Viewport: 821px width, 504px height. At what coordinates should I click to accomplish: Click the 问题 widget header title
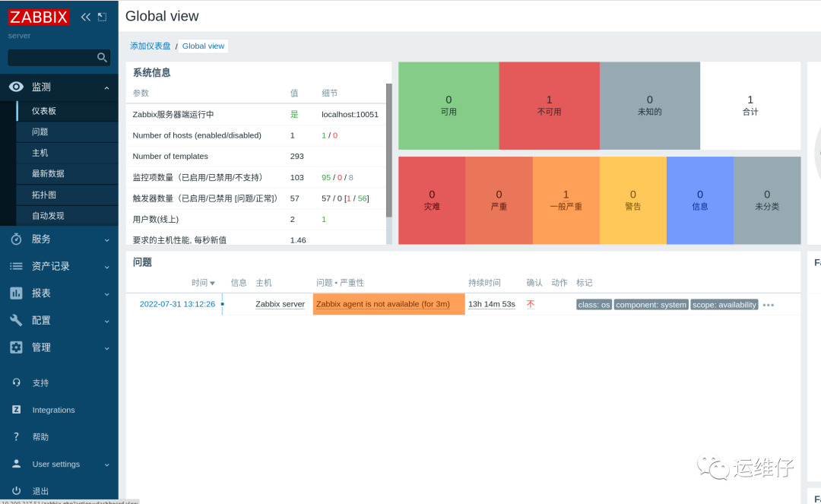coord(142,262)
